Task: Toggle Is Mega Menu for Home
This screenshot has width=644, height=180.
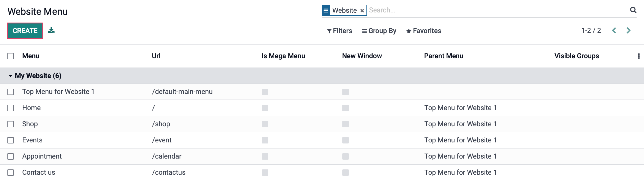Action: pyautogui.click(x=265, y=108)
